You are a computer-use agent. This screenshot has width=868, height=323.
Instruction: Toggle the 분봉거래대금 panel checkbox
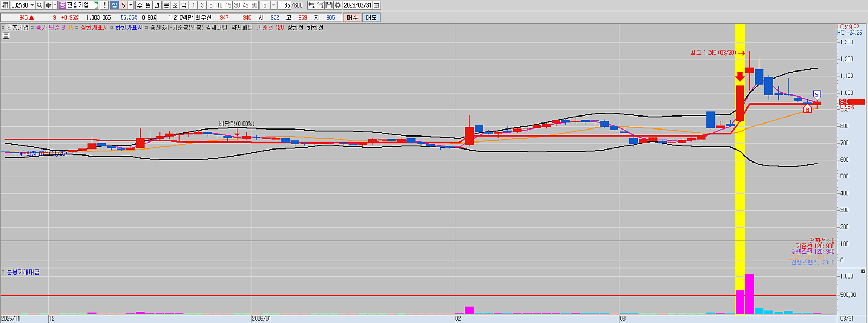tap(3, 272)
